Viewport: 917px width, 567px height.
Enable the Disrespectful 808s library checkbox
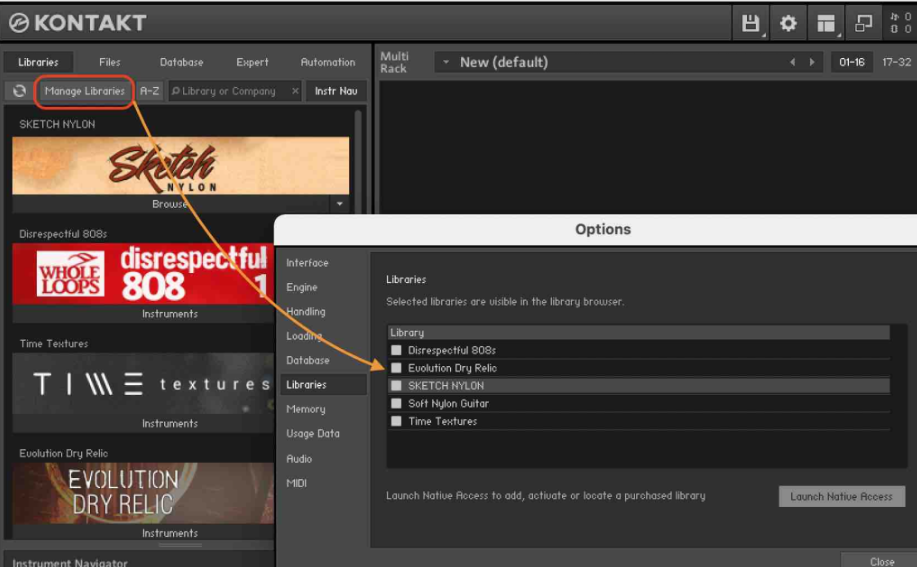[x=396, y=350]
